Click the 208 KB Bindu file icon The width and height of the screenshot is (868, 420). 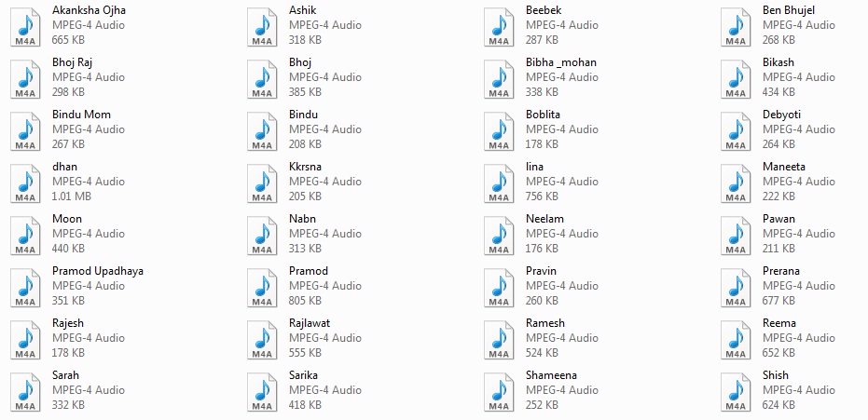(262, 131)
